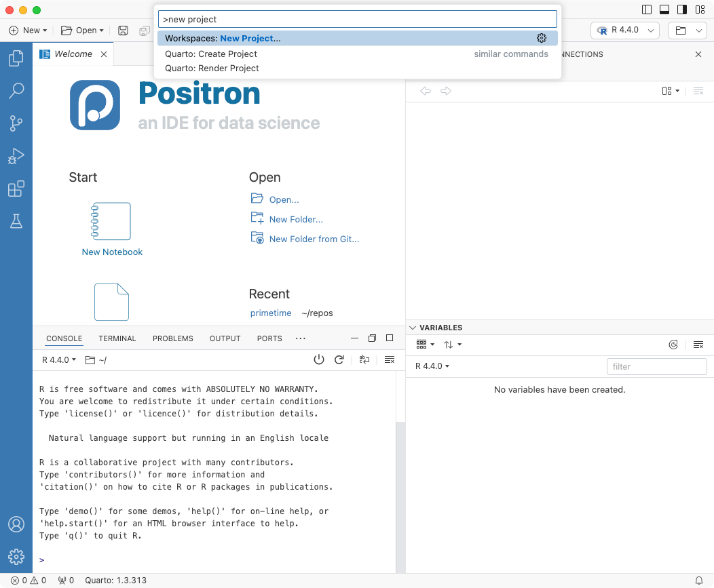Screen dimensions: 714x588
Task: Collapse the Variables section
Action: click(x=413, y=327)
